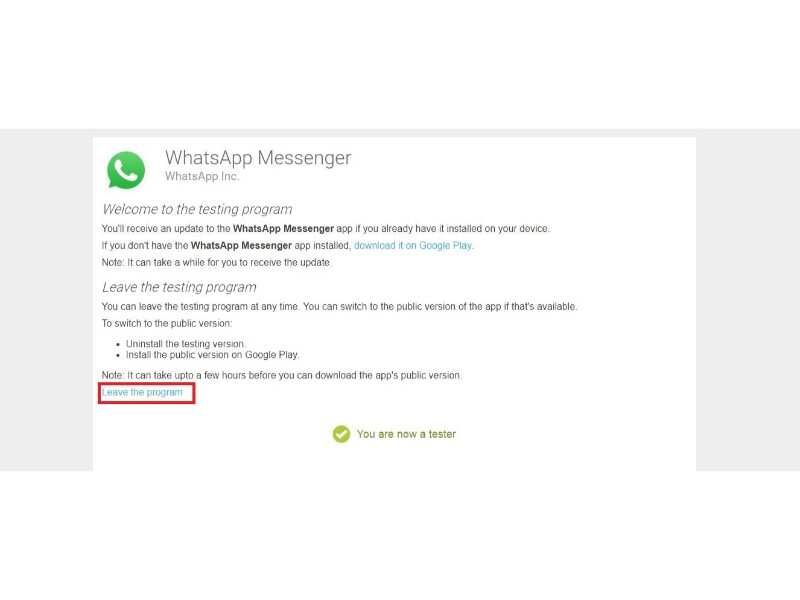Image resolution: width=800 pixels, height=600 pixels.
Task: Click the green checkmark tester icon
Action: [341, 434]
